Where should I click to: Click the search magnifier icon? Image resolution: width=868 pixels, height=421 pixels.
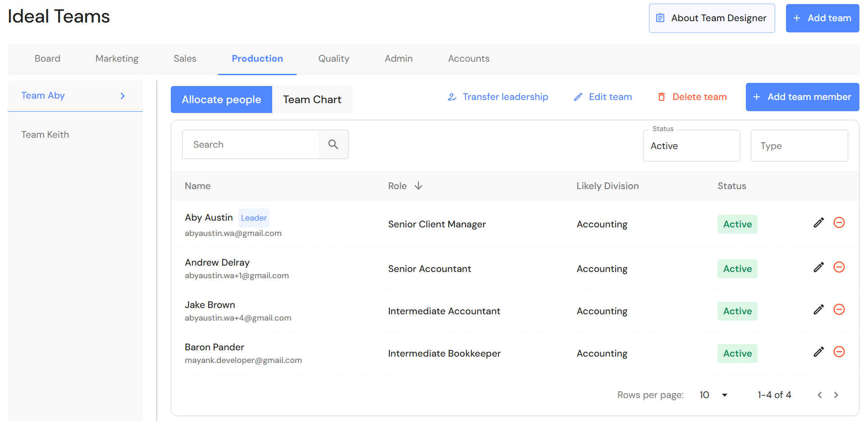click(x=333, y=144)
